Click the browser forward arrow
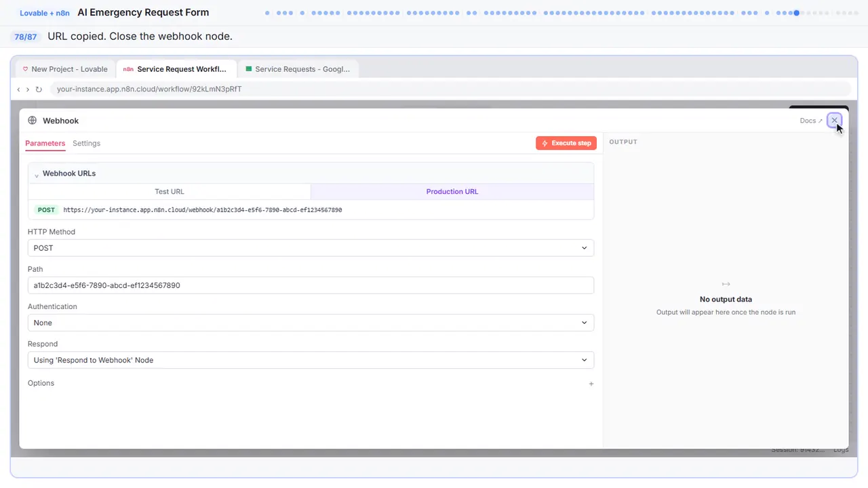 (x=28, y=89)
